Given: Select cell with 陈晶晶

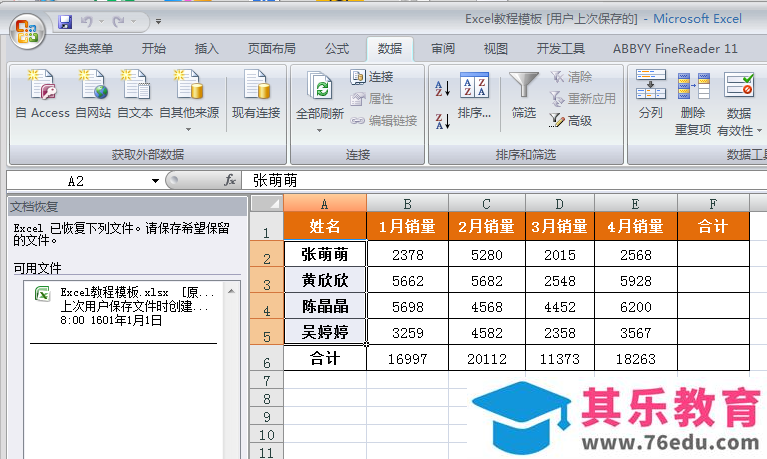Looking at the screenshot, I should pos(325,306).
